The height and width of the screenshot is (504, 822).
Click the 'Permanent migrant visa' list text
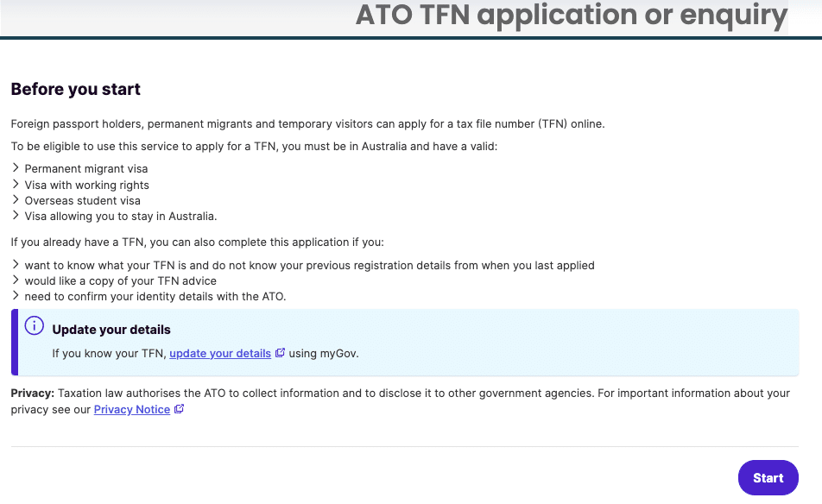[86, 169]
